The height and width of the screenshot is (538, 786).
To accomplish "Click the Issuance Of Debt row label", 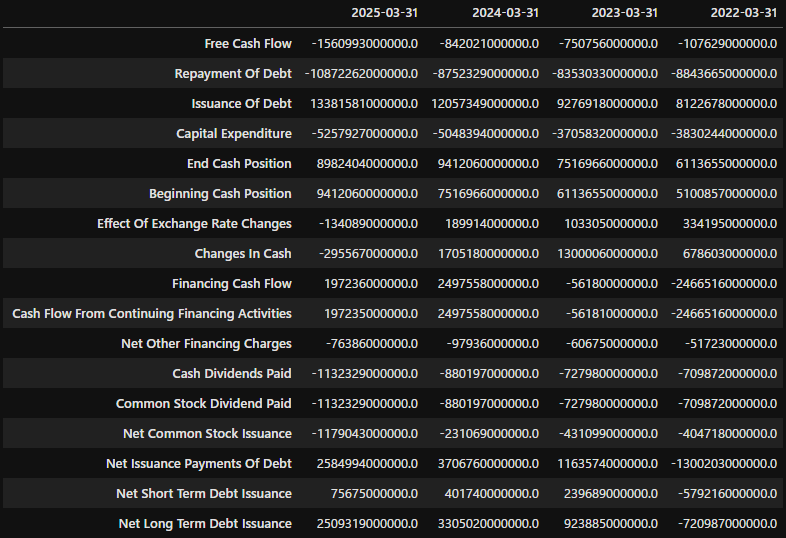I will coord(241,103).
